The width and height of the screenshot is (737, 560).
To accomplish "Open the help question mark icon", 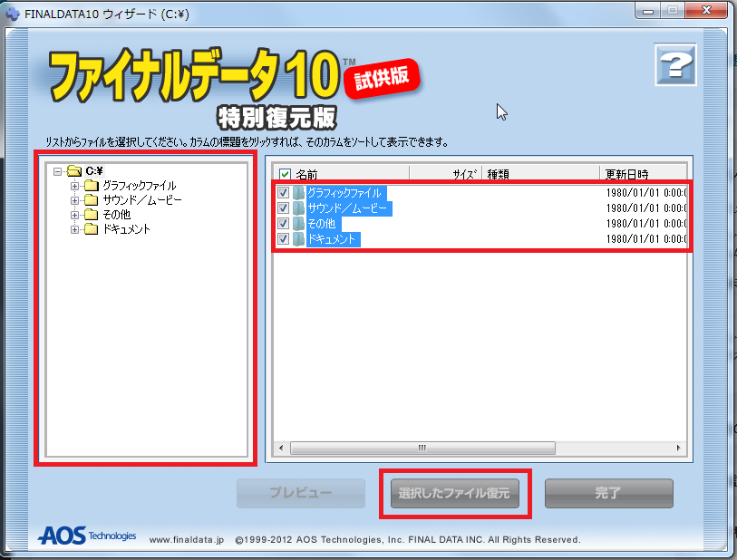I will click(x=675, y=65).
